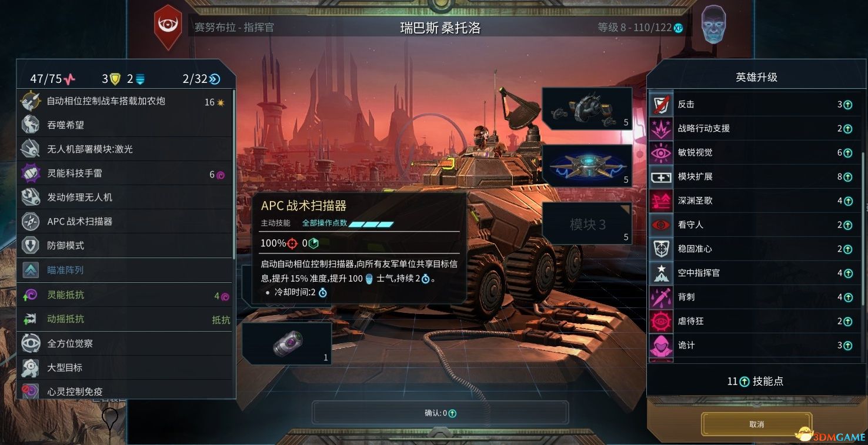Select the 瞄准阵列 list entry
This screenshot has width=868, height=445.
[126, 270]
